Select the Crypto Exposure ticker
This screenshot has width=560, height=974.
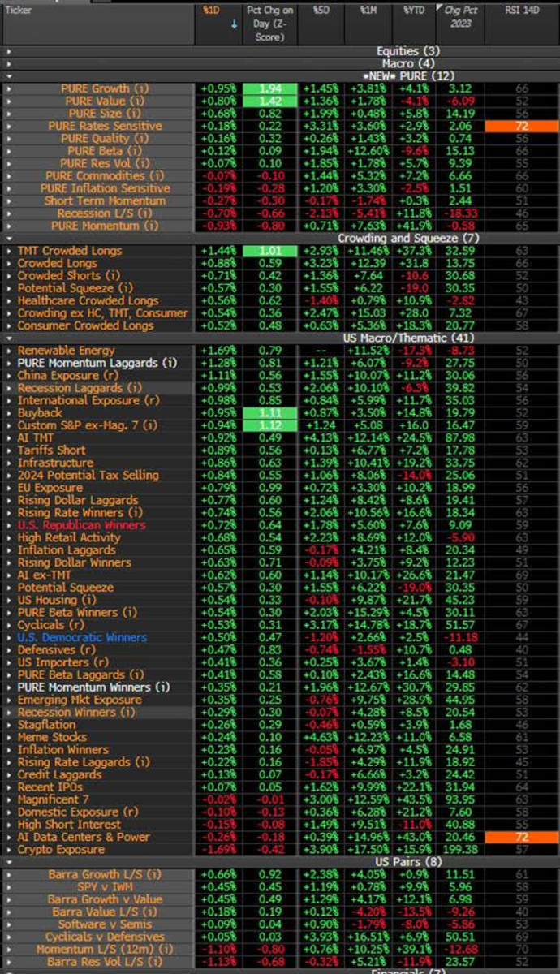click(61, 850)
